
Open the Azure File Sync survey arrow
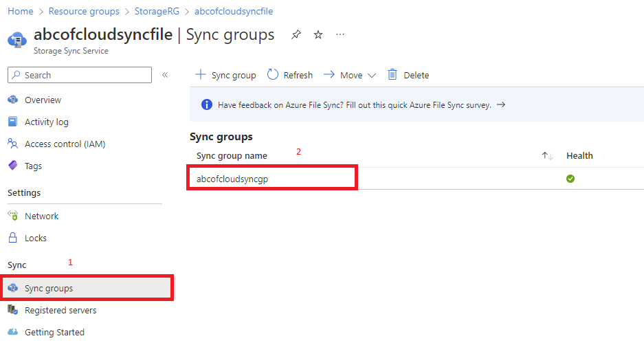[501, 105]
